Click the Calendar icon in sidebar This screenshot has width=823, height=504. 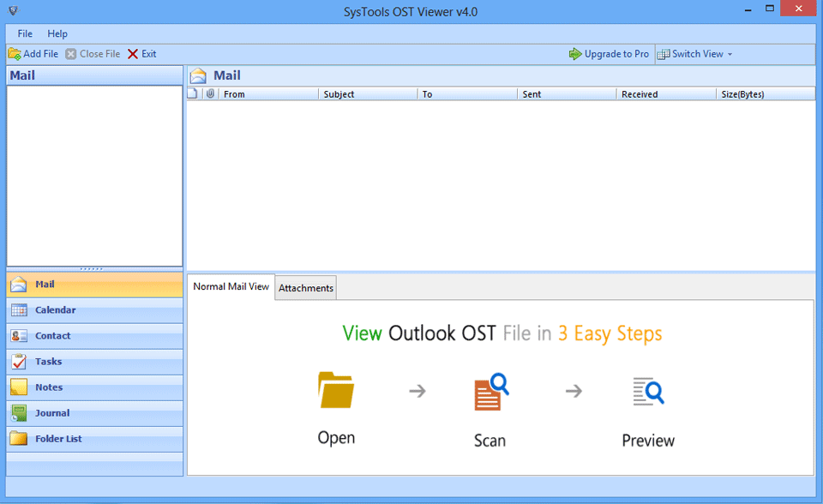pos(19,309)
